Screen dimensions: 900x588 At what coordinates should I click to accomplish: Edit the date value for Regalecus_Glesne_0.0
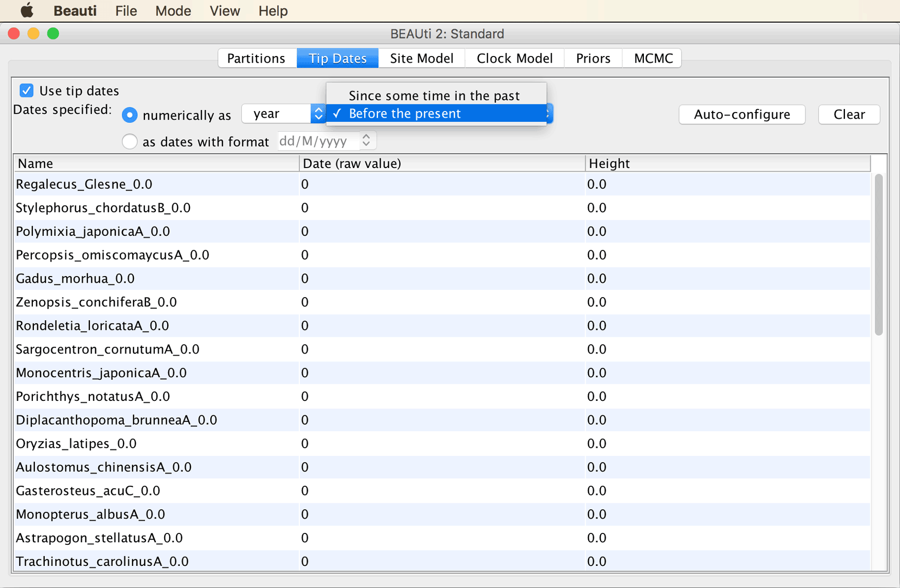pyautogui.click(x=442, y=184)
